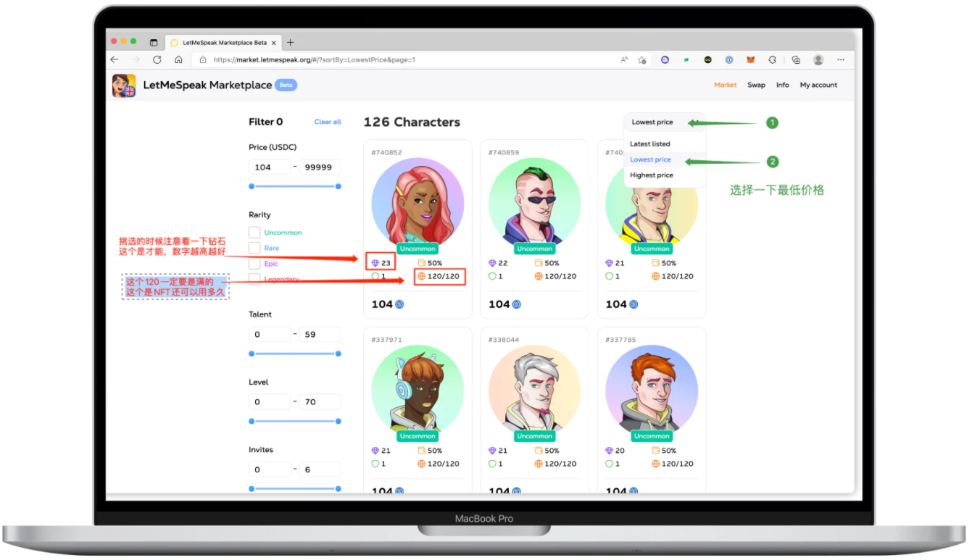Add page to favorites star icon
972x560 pixels.
tap(642, 60)
